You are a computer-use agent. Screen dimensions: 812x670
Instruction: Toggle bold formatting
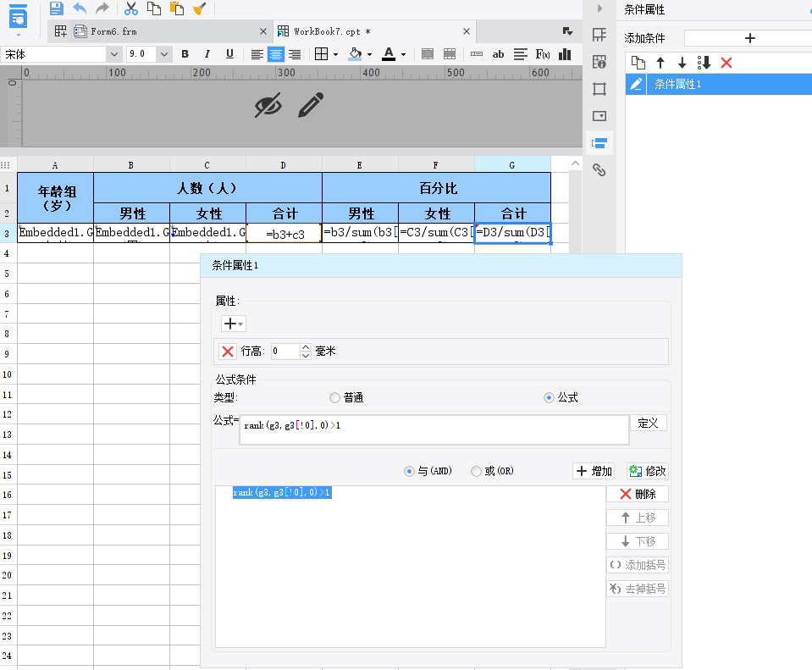185,54
